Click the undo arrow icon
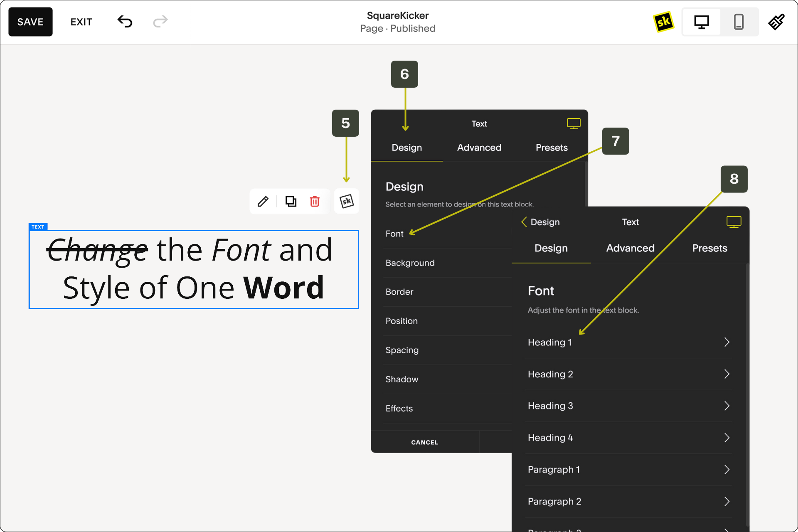 (125, 22)
